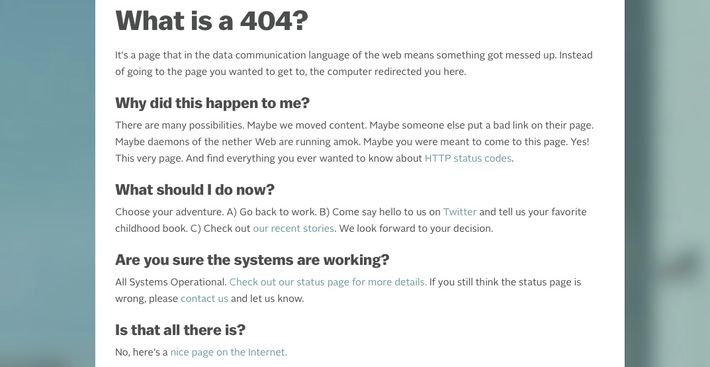Click the contact us link
The width and height of the screenshot is (710, 367).
coord(204,299)
